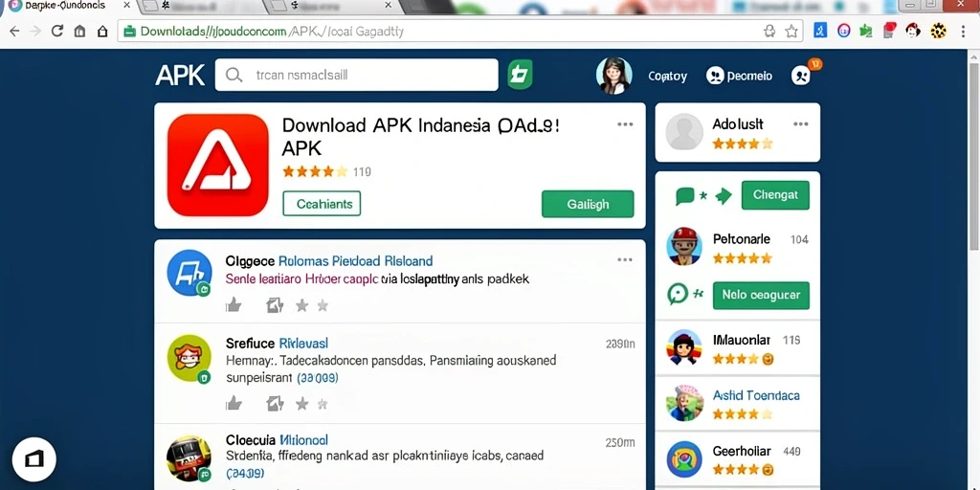Click the Geerholiar colorful circle icon
Screen dimensions: 980x490
tap(684, 459)
